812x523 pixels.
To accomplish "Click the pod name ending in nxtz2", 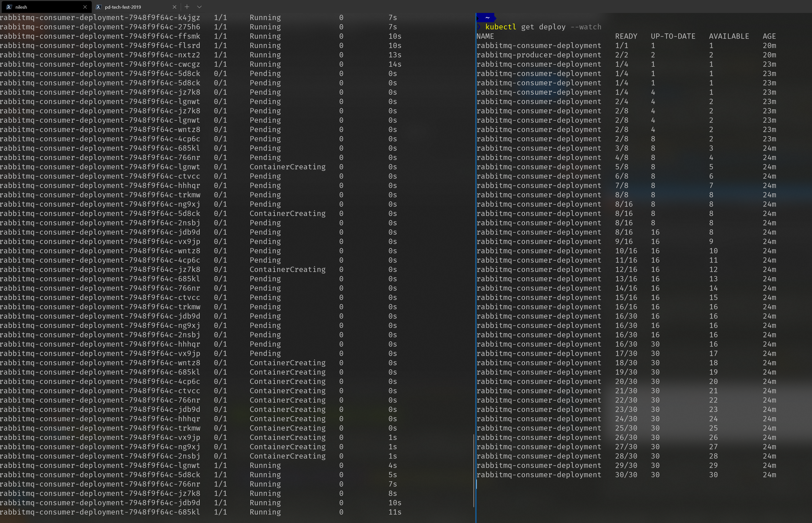I will pyautogui.click(x=100, y=55).
